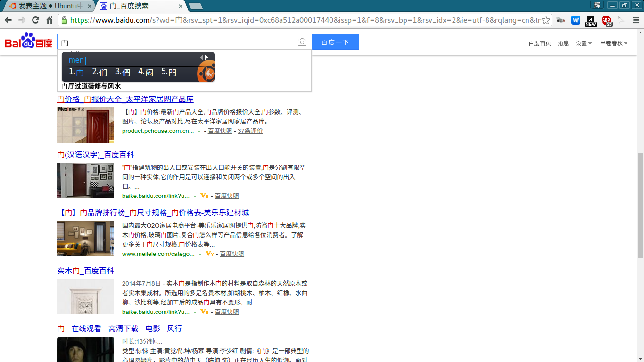Go to the browser home page
This screenshot has width=644, height=362.
[49, 20]
